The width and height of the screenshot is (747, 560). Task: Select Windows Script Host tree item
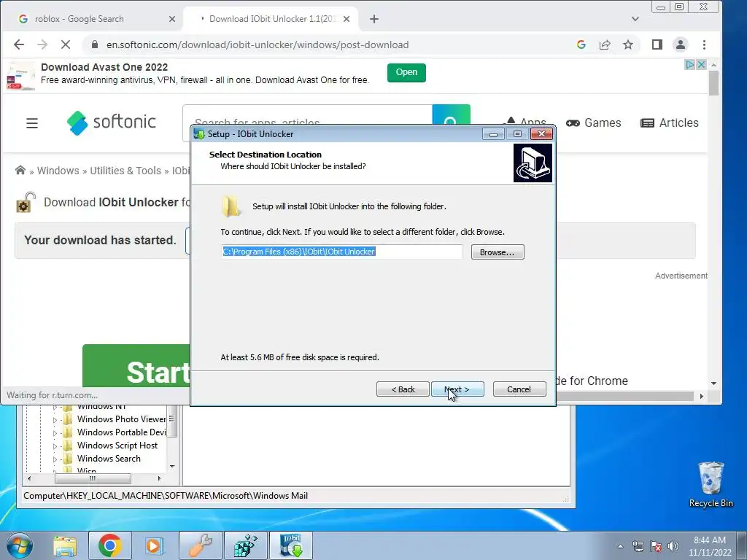coord(117,446)
